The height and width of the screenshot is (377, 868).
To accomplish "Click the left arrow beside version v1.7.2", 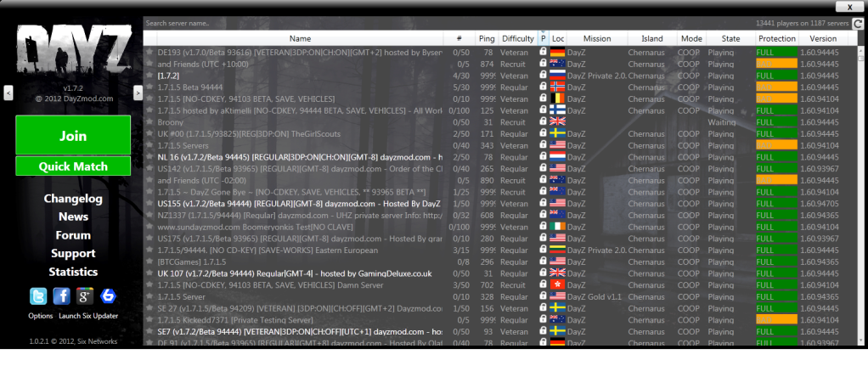I will click(8, 93).
